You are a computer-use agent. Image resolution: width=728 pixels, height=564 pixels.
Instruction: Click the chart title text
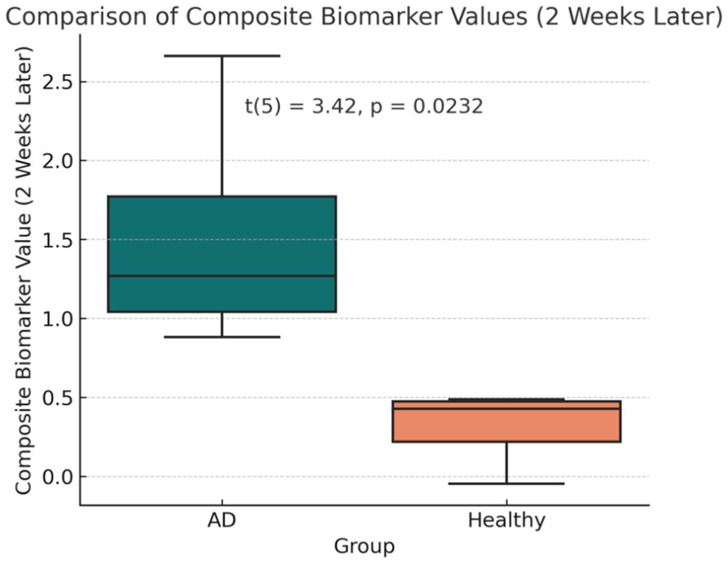pos(364,17)
